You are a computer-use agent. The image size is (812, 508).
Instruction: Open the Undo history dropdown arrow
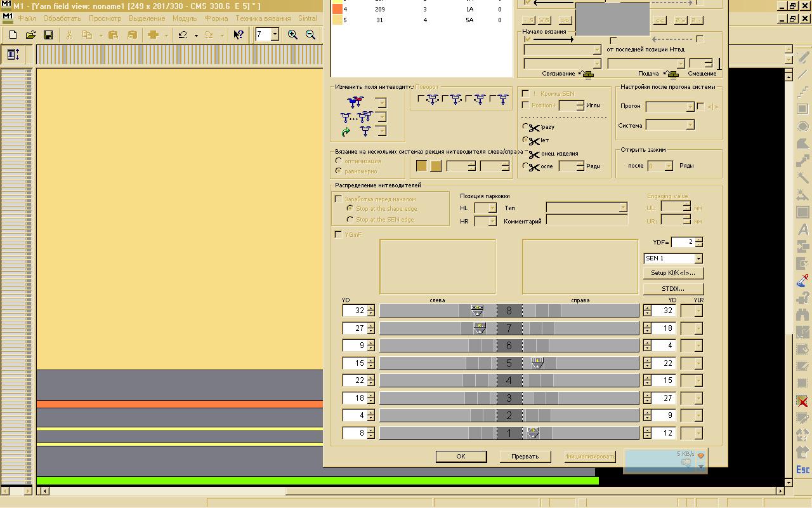pos(196,36)
